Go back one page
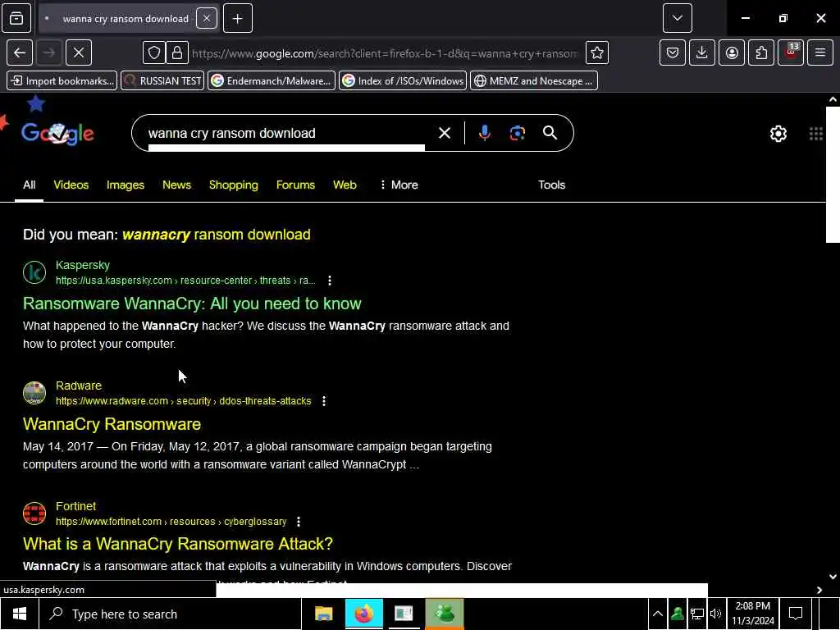 (20, 52)
